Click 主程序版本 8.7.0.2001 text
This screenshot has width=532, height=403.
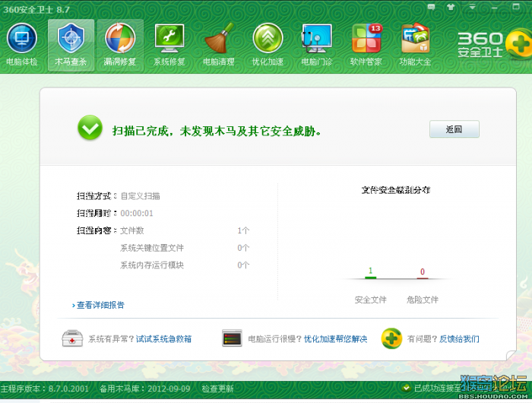(x=44, y=389)
